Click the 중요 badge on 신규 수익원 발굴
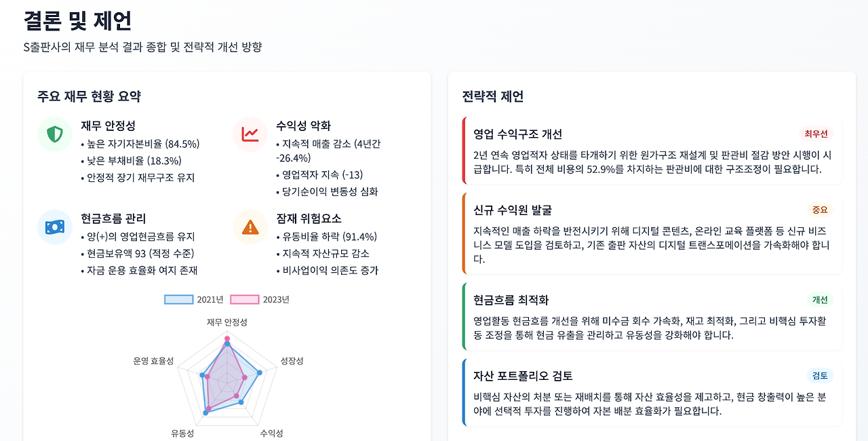Image resolution: width=868 pixels, height=441 pixels. click(x=820, y=210)
